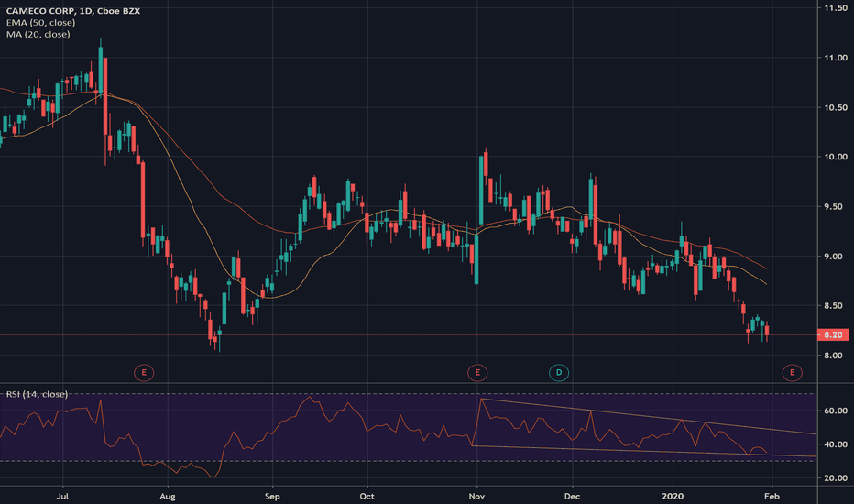854x504 pixels.
Task: Click the 10.00 price axis label
Action: pyautogui.click(x=836, y=157)
